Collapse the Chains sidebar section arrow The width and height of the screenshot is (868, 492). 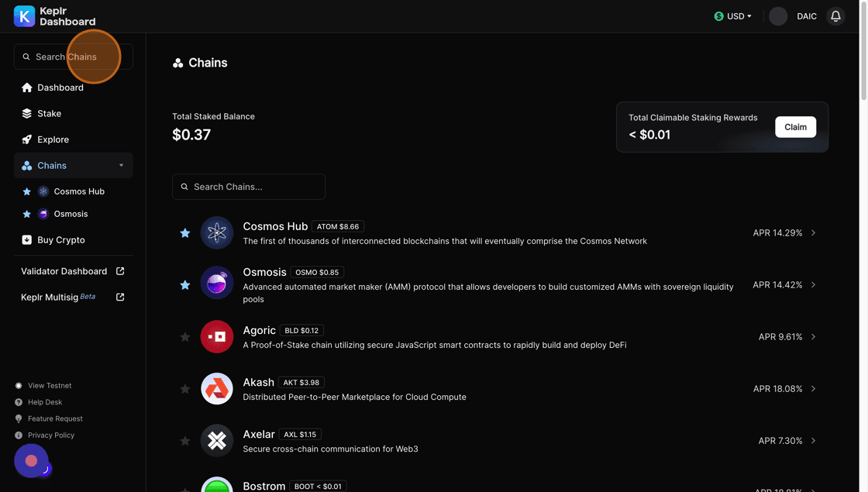[x=121, y=166]
